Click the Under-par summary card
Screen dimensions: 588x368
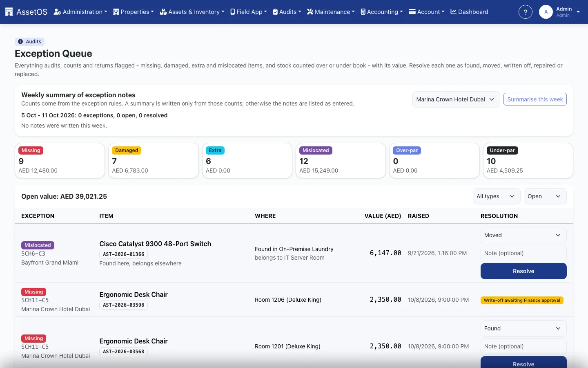coord(528,160)
